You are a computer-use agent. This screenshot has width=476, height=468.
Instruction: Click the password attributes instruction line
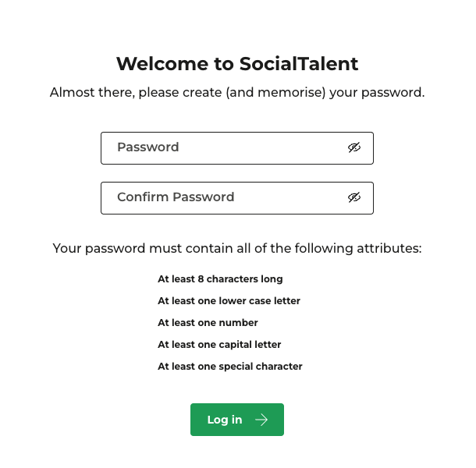pyautogui.click(x=237, y=249)
